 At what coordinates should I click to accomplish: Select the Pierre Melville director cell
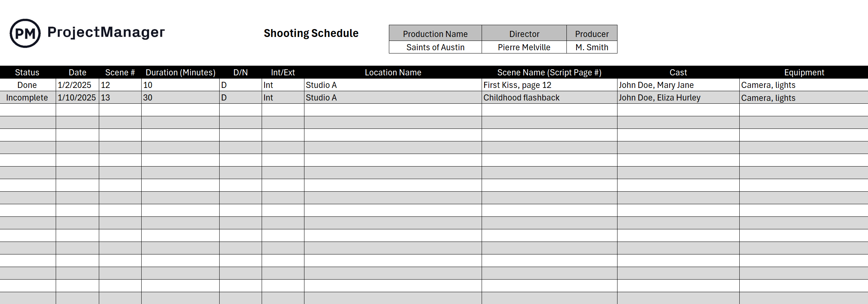point(524,47)
